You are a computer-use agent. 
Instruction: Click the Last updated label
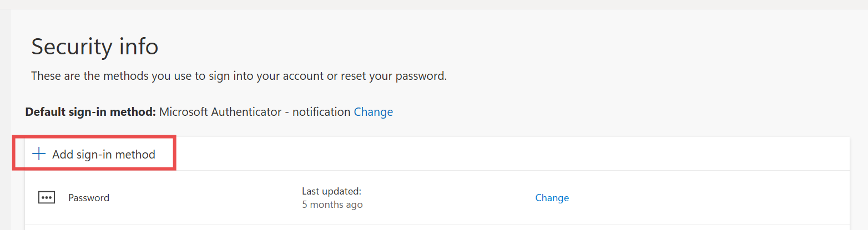tap(331, 191)
